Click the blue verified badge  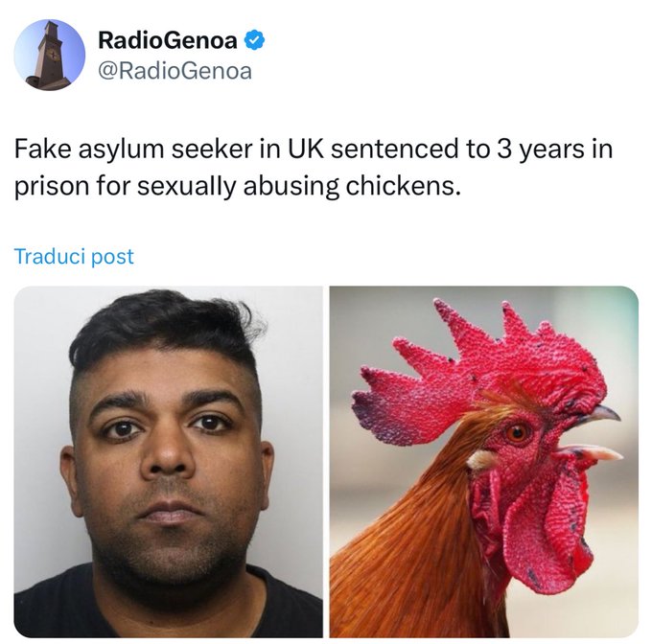pyautogui.click(x=254, y=40)
